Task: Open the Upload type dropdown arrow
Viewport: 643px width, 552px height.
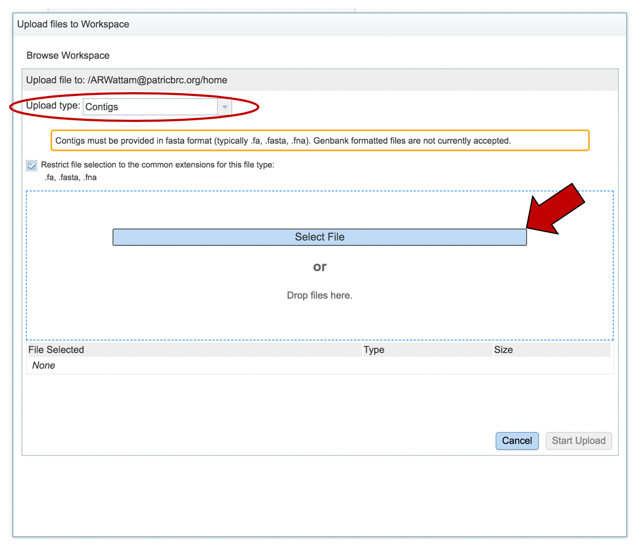Action: (224, 107)
